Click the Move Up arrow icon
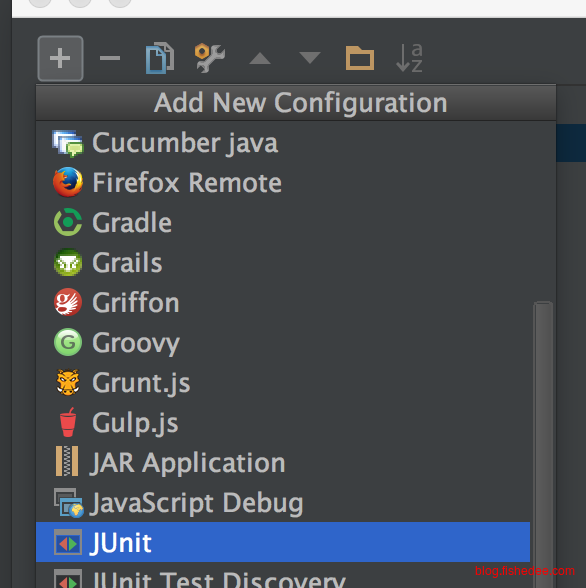The width and height of the screenshot is (586, 588). [260, 58]
